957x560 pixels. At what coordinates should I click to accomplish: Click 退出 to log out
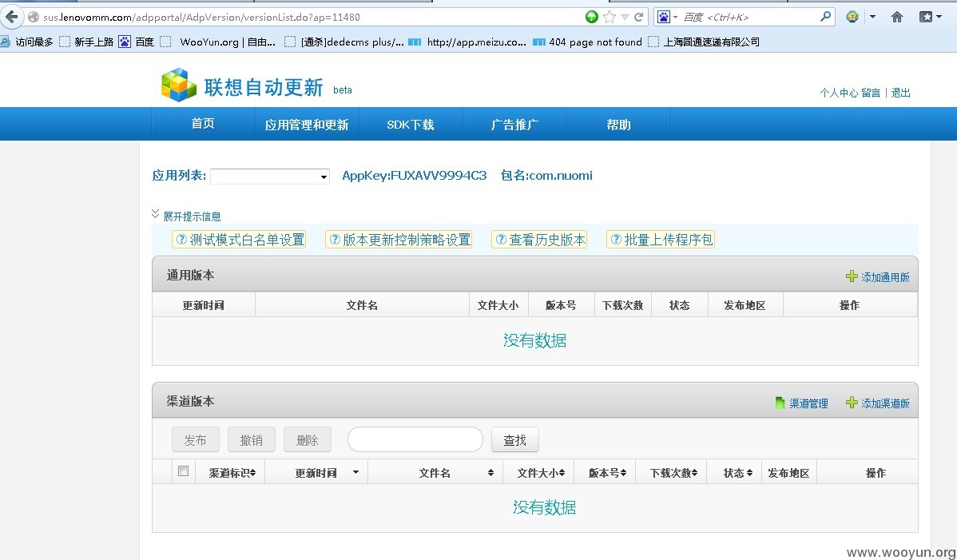tap(901, 93)
